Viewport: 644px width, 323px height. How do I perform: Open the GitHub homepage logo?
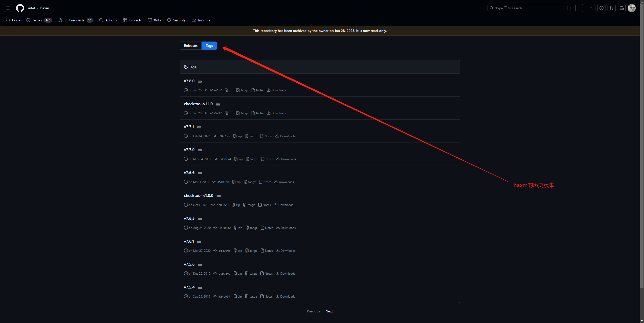pos(20,8)
